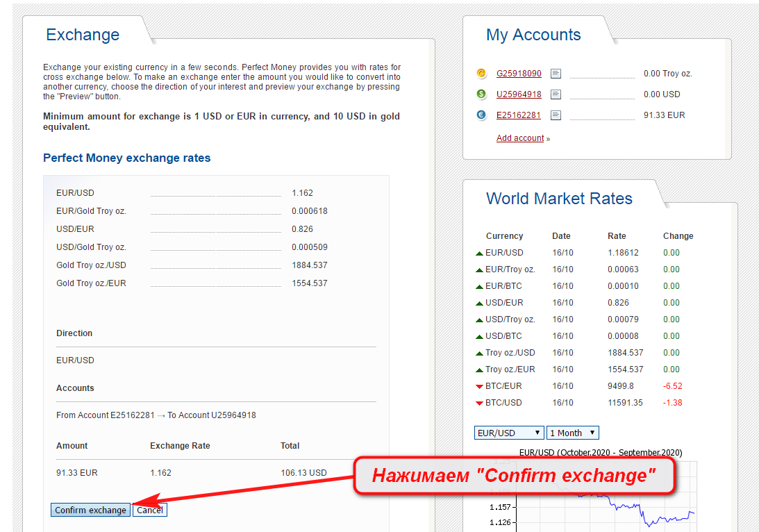Viewport: 759px width, 532px height.
Task: Open the EUR/USD currency pair dropdown
Action: tap(509, 433)
